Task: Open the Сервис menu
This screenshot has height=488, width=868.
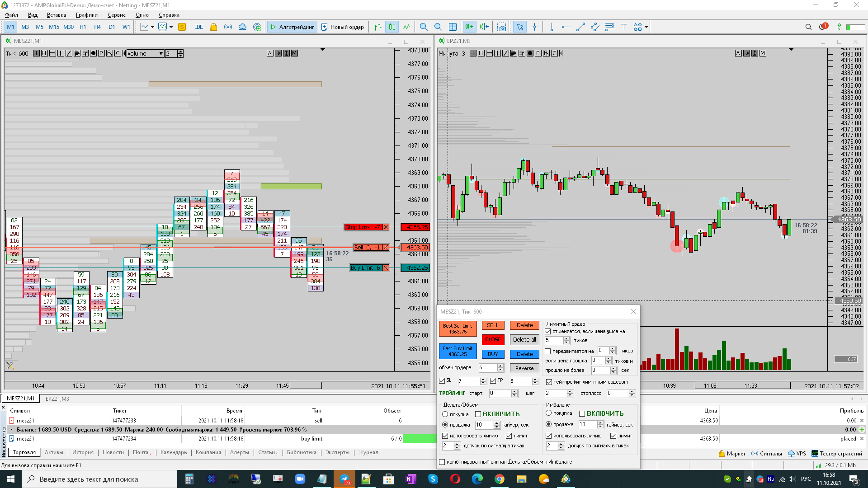Action: (x=117, y=15)
